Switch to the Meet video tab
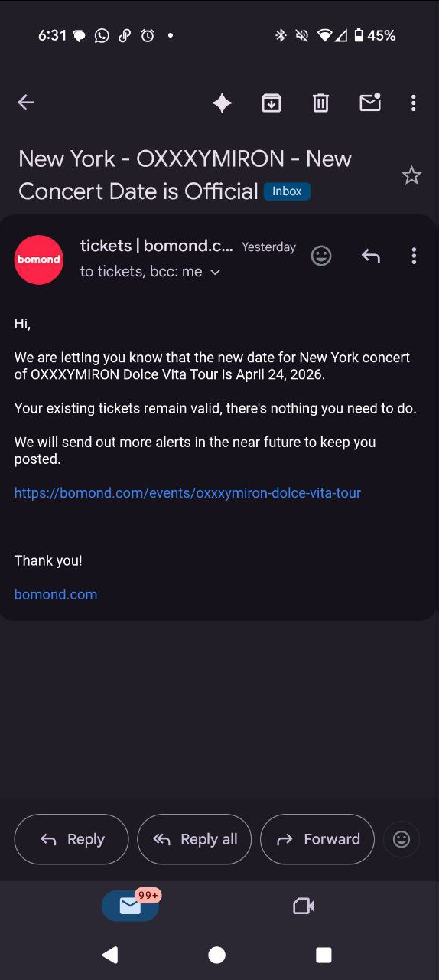439x980 pixels. point(304,906)
